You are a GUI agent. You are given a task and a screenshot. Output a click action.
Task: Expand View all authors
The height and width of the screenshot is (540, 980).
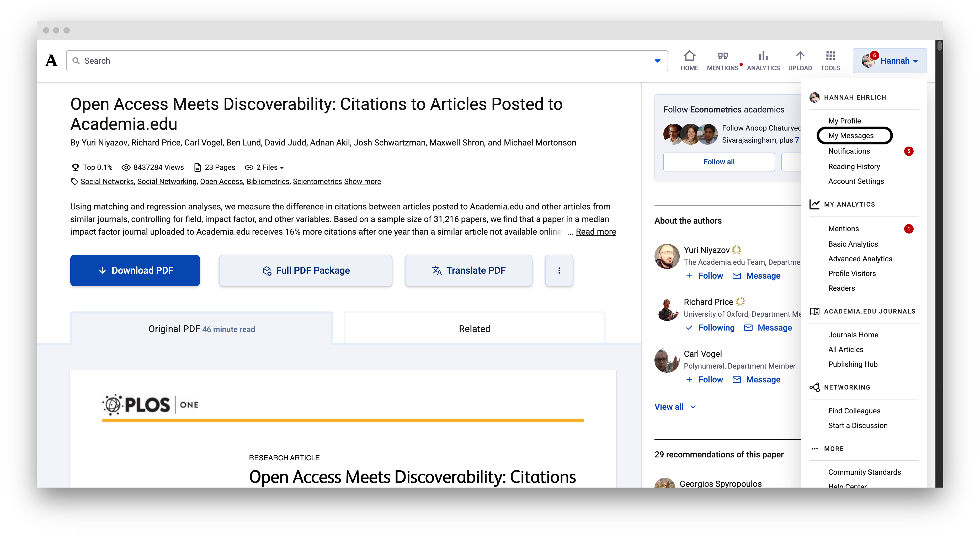pyautogui.click(x=675, y=407)
